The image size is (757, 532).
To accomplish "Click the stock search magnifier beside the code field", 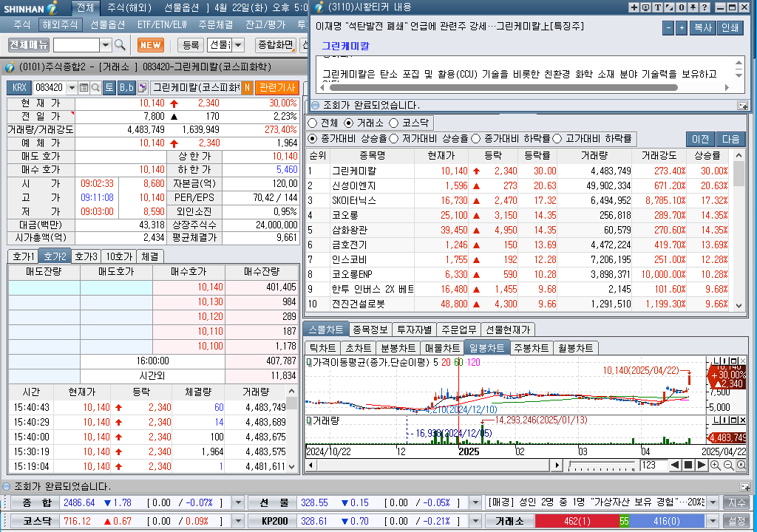I will [x=95, y=87].
